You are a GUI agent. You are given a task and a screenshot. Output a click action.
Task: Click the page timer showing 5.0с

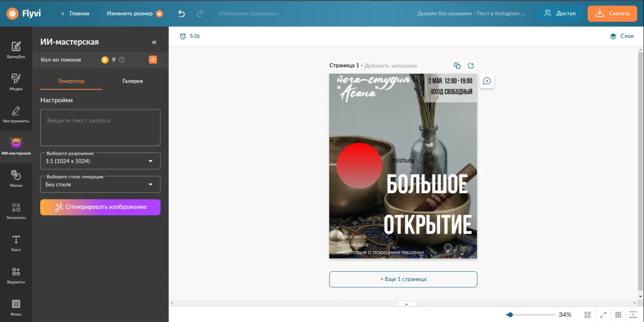189,36
